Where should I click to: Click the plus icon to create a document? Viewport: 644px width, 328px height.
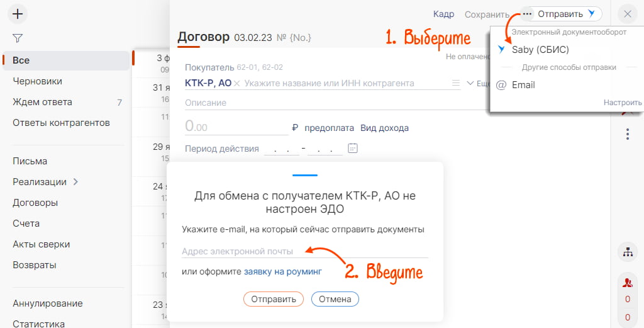click(x=18, y=14)
